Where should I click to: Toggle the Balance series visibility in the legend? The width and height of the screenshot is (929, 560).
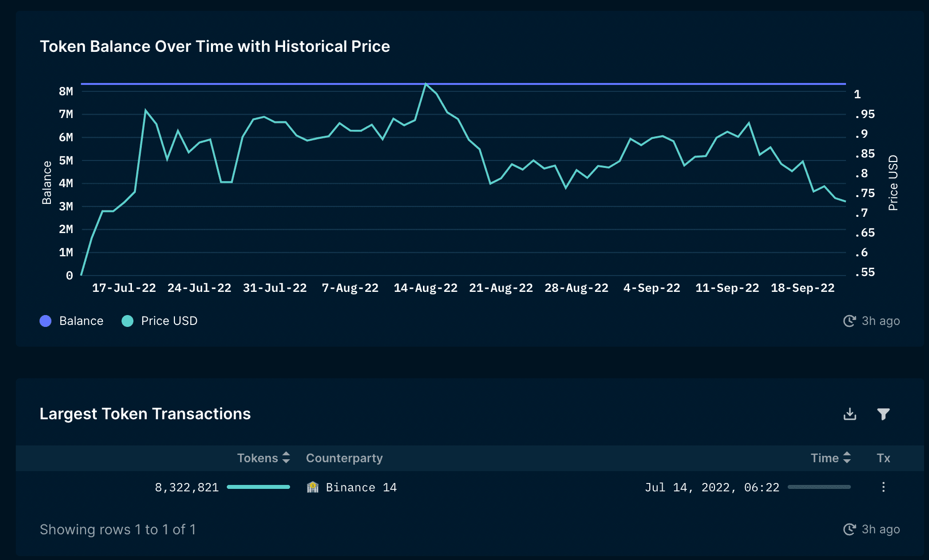(x=82, y=320)
